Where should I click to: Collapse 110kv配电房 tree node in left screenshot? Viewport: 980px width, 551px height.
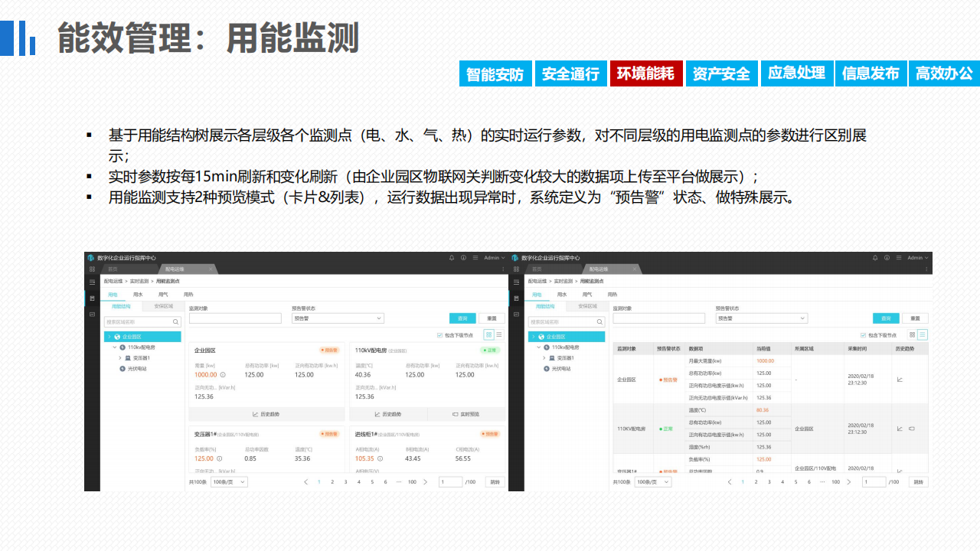(x=114, y=347)
